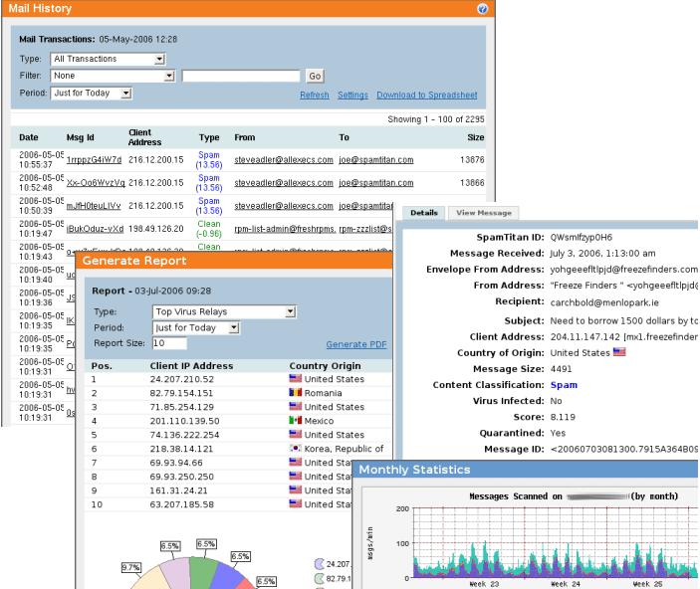Click the flag for 63.207.185.58 row

pyautogui.click(x=295, y=503)
